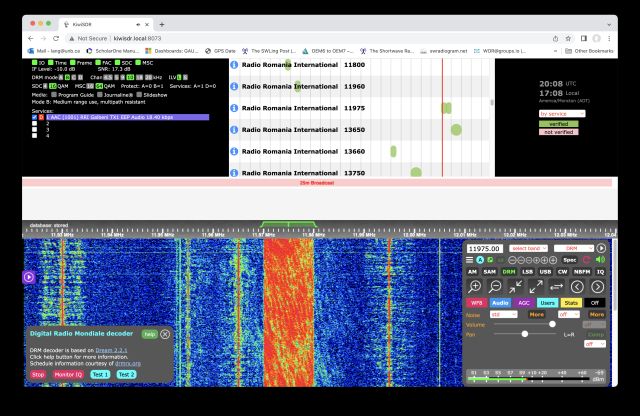Expand hidden bookmarks overflow arrow
This screenshot has width=640, height=416.
[x=555, y=51]
